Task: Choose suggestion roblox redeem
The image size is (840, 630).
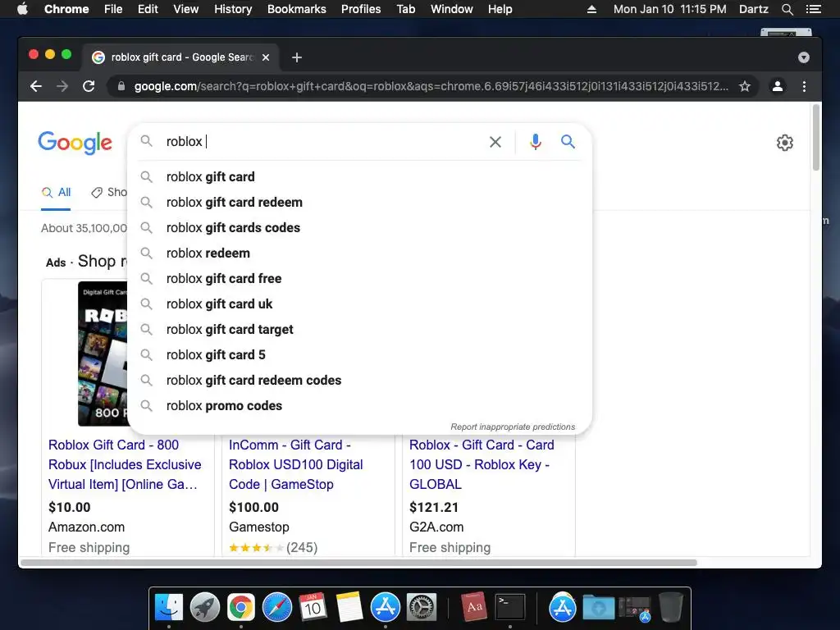Action: pos(360,253)
